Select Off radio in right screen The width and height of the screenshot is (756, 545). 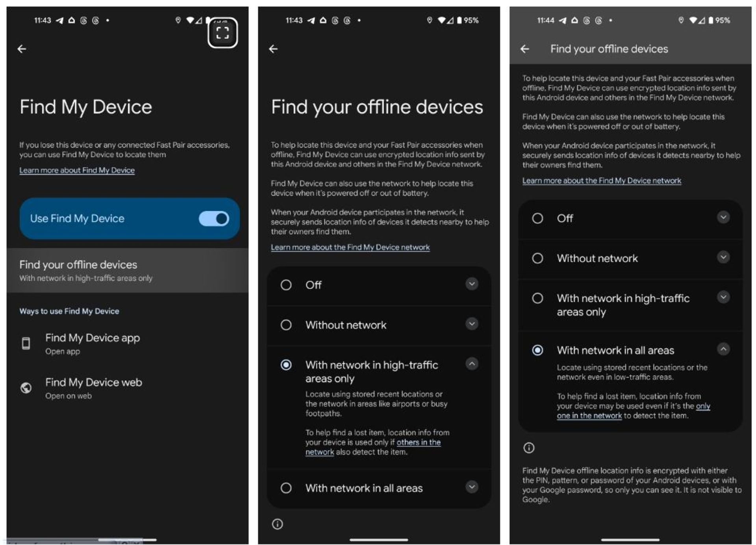[537, 218]
